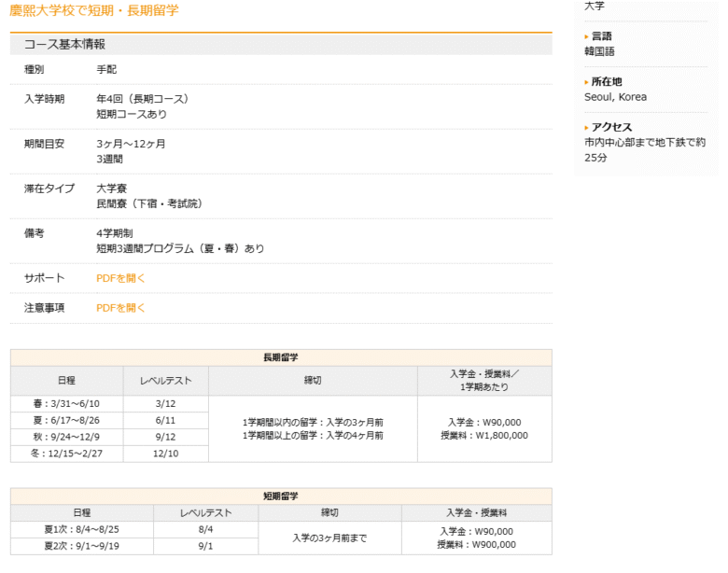Select the text 1学期間以上の留学：入学の4ヶ月前
This screenshot has width=728, height=573.
[313, 436]
